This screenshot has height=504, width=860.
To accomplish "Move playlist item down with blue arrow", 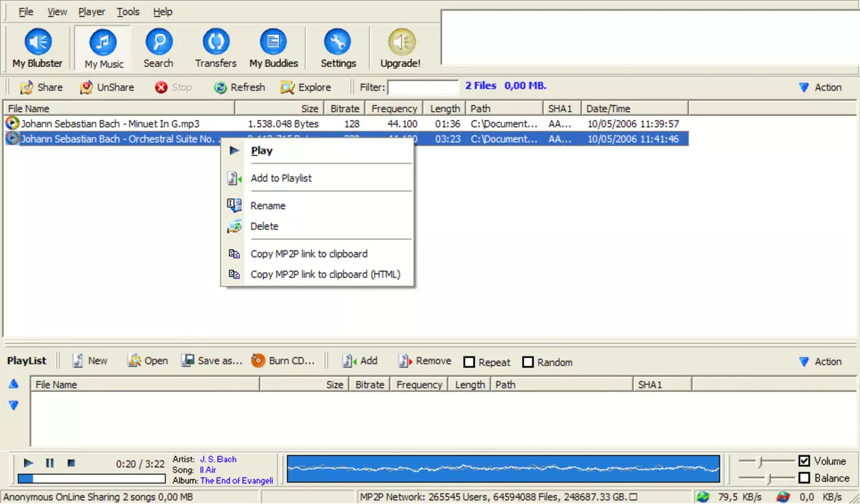I will [14, 405].
